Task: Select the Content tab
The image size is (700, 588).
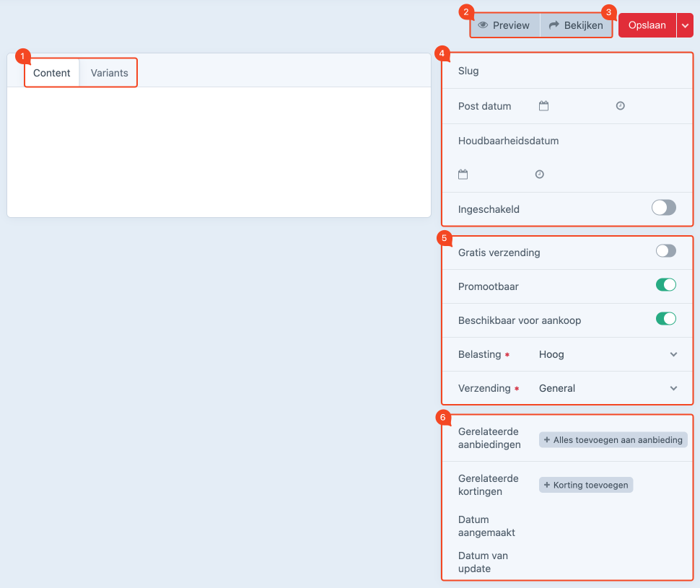Action: tap(52, 73)
